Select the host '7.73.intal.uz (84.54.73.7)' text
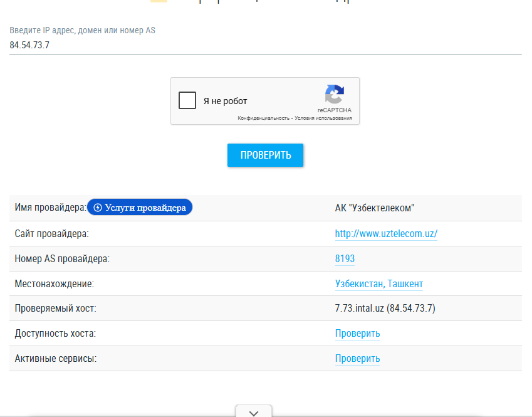The image size is (532, 417). click(x=385, y=309)
